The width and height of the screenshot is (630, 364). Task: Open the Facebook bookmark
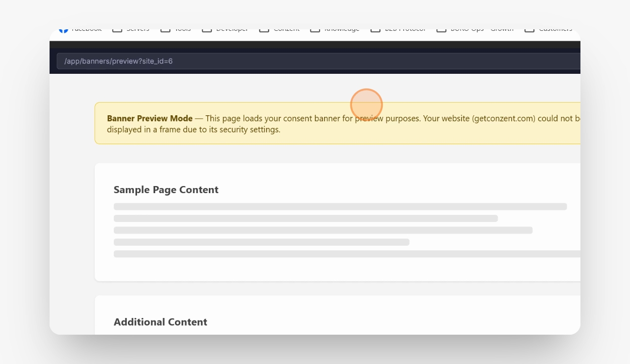[80, 29]
